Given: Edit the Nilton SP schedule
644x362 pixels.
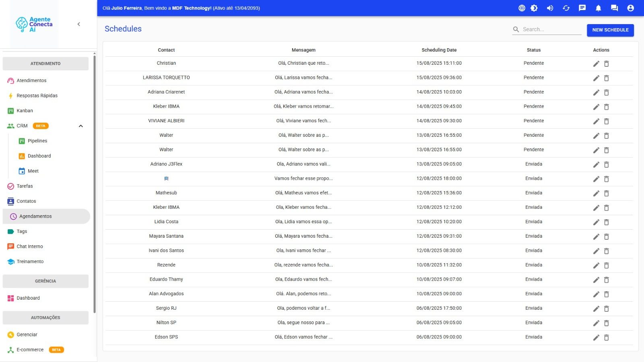Looking at the screenshot, I should (x=596, y=323).
